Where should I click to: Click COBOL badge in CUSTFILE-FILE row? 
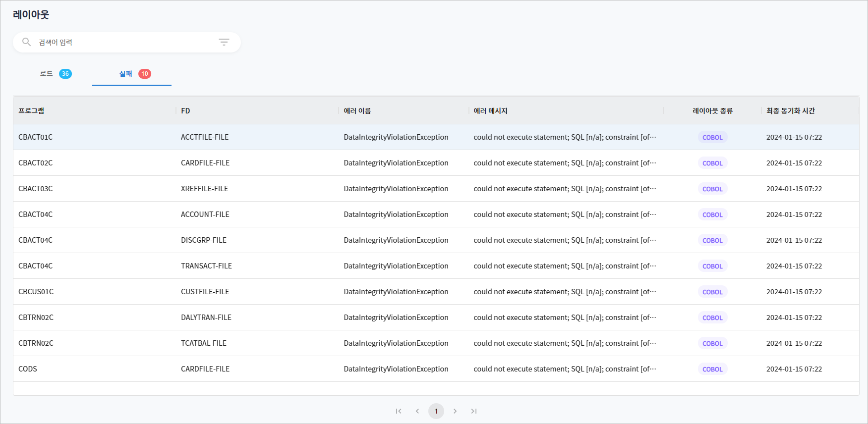click(712, 292)
